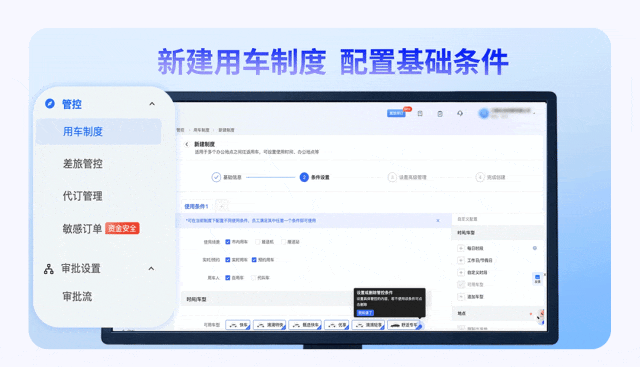Image resolution: width=640 pixels, height=367 pixels.
Task: Close the floating widget with small x
Action: pos(544,275)
